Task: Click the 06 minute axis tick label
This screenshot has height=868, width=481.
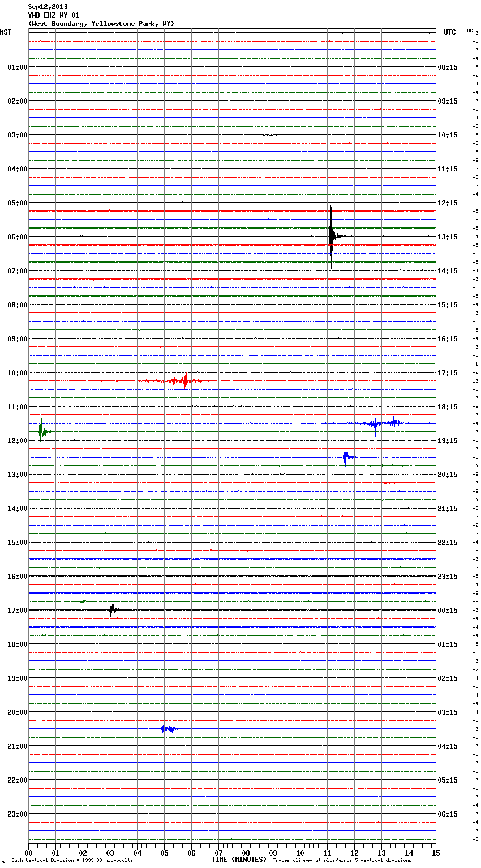Action: point(191,853)
